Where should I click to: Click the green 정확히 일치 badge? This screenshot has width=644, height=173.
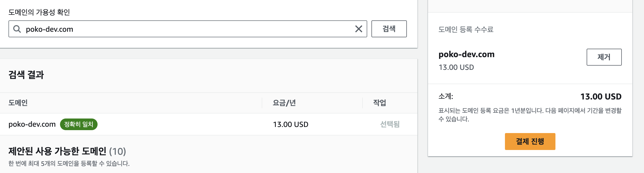point(79,124)
